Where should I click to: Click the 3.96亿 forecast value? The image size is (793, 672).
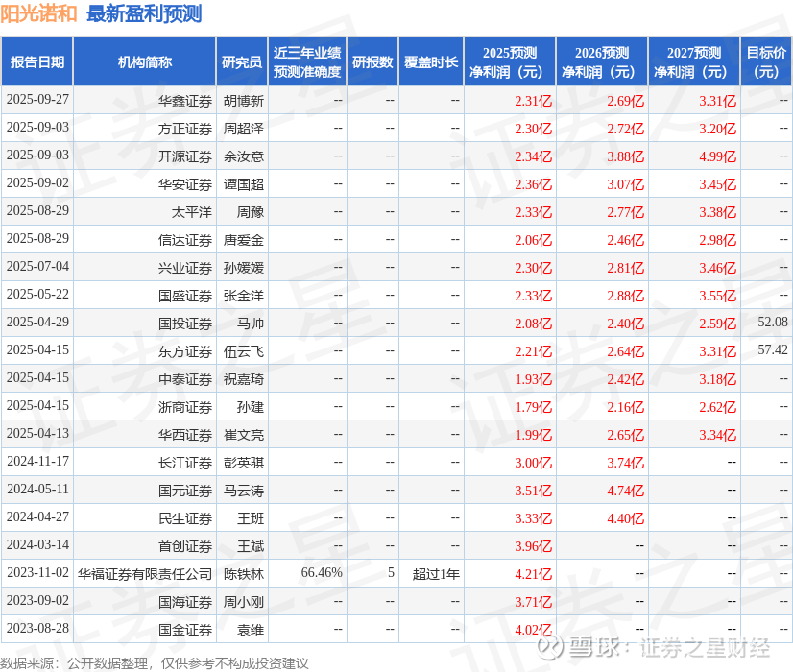(533, 546)
